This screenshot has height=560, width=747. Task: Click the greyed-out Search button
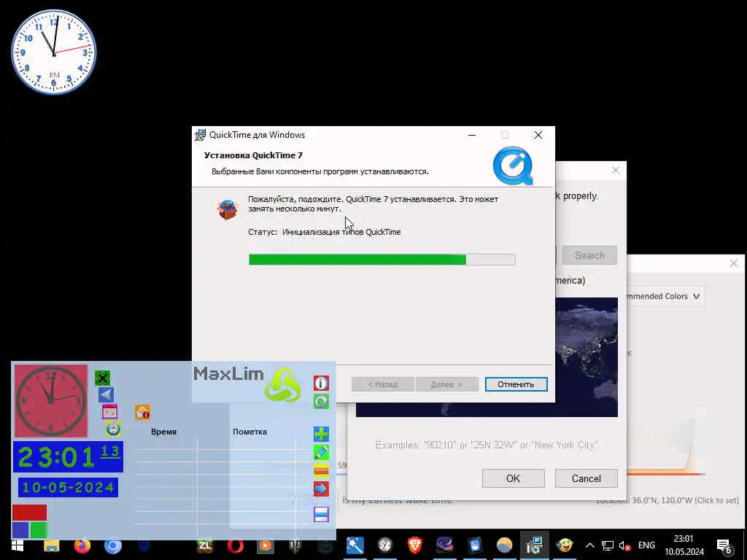point(589,256)
